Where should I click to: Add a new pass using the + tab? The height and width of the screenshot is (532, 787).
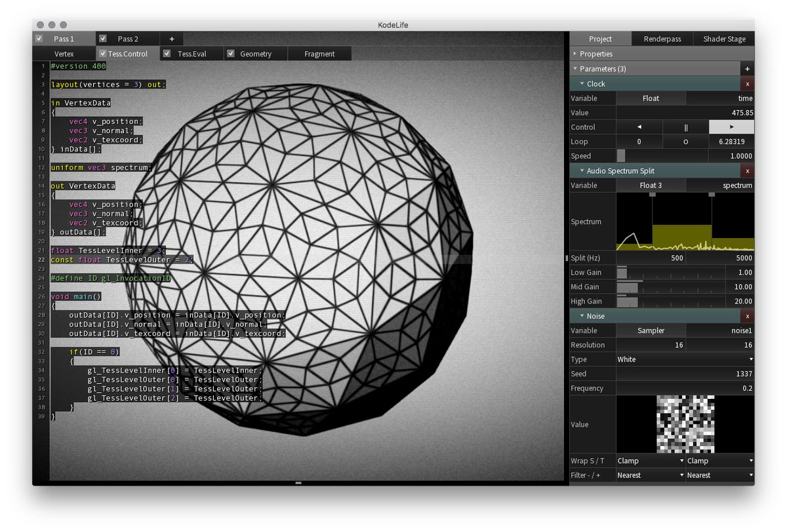tap(171, 38)
